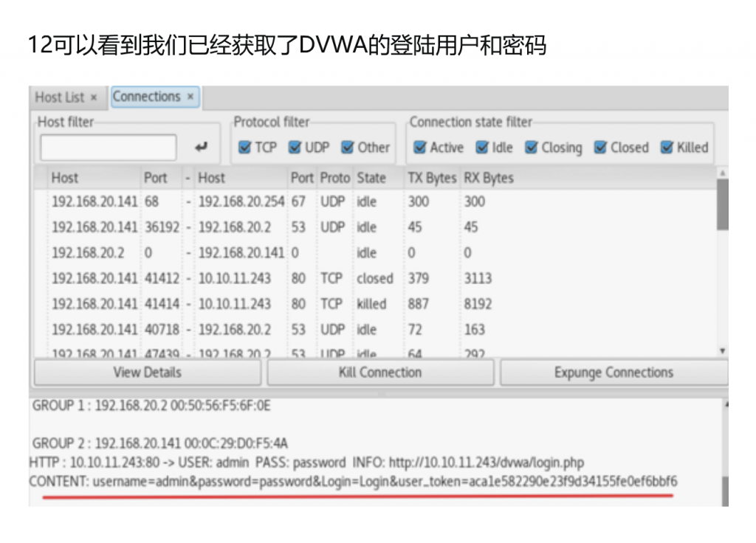This screenshot has width=756, height=543.
Task: Click the destination host 192.168.20.254 cell
Action: [241, 201]
